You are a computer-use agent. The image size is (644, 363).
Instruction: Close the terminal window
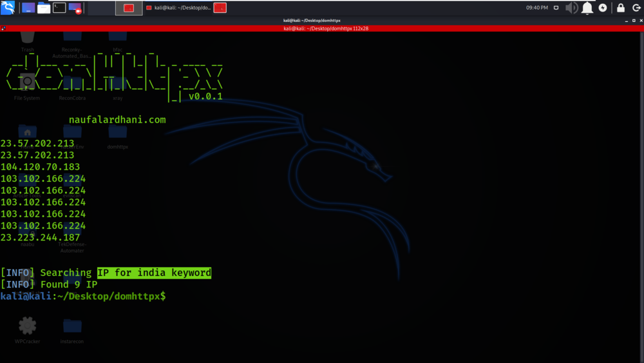point(641,20)
